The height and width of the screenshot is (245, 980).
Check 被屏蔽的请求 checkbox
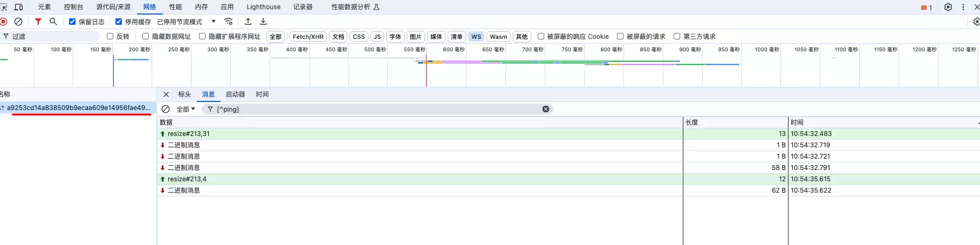point(620,36)
